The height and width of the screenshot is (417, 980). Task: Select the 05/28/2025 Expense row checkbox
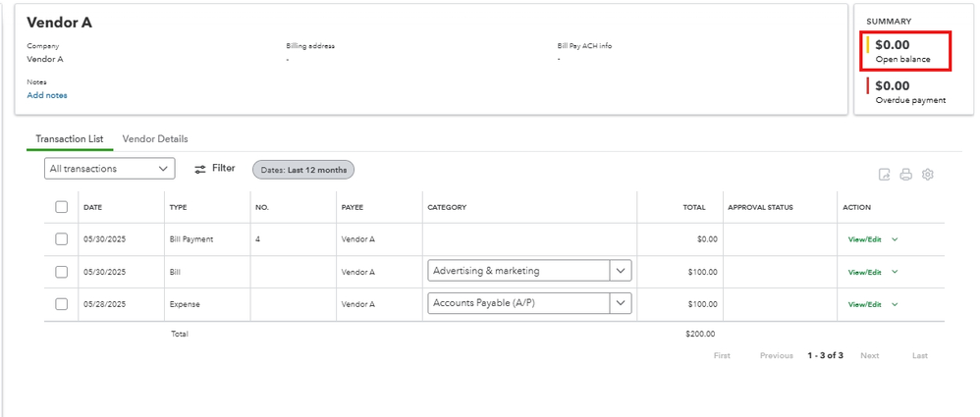tap(62, 304)
